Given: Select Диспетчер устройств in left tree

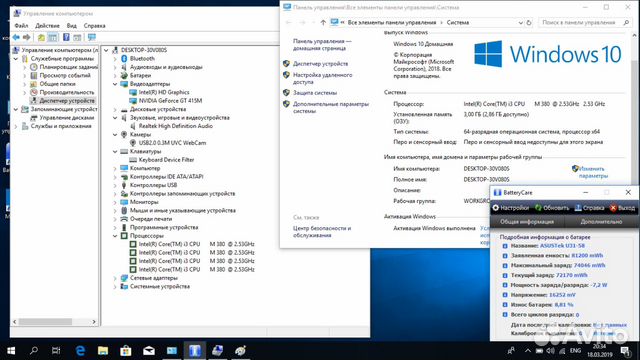Looking at the screenshot, I should point(67,101).
